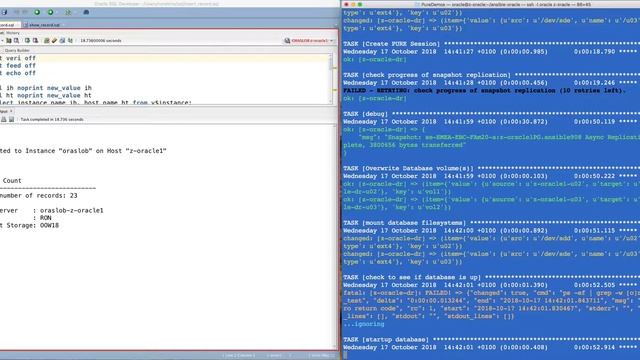This screenshot has height=360, width=640.
Task: Click the SQL Tuning Advisor icon
Action: [x=16, y=40]
